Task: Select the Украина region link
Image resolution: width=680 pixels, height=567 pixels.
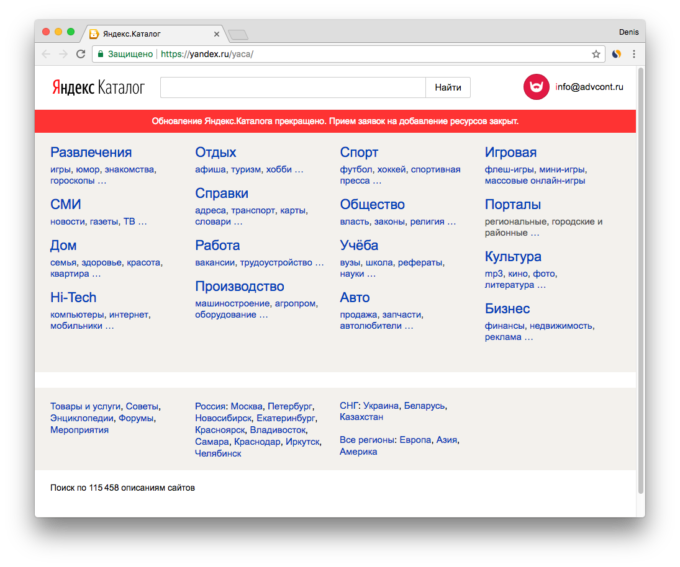Action: 381,406
